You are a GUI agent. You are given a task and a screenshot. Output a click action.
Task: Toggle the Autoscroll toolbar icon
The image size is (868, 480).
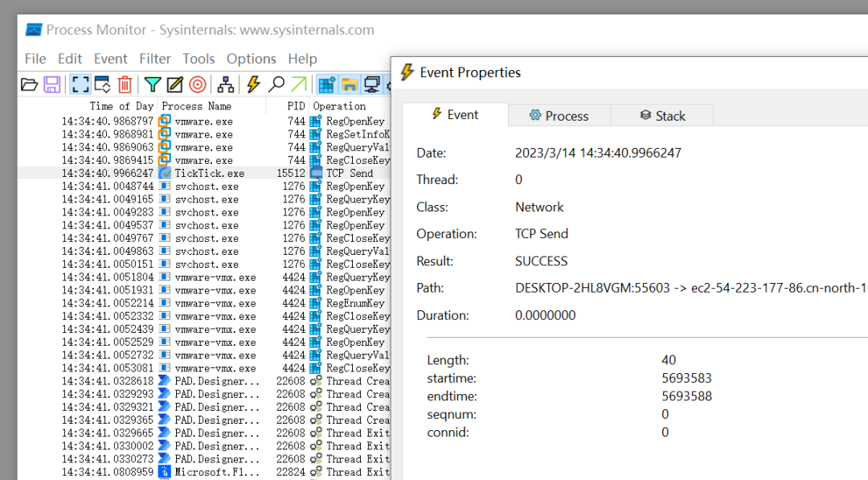pyautogui.click(x=102, y=84)
